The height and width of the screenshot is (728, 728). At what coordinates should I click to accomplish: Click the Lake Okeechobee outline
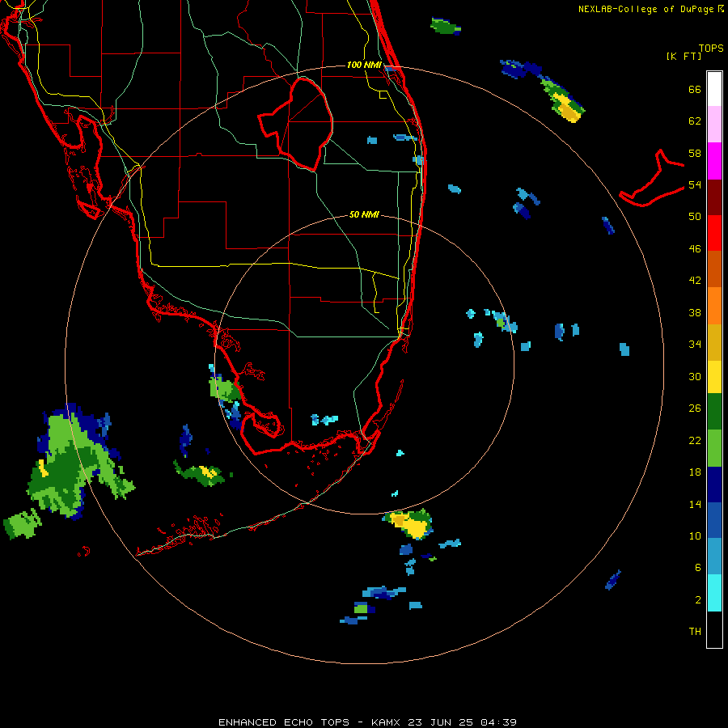point(296,124)
